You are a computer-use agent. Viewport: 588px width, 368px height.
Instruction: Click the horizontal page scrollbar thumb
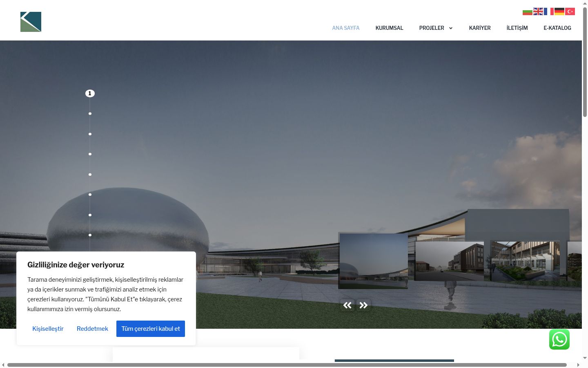coord(287,365)
